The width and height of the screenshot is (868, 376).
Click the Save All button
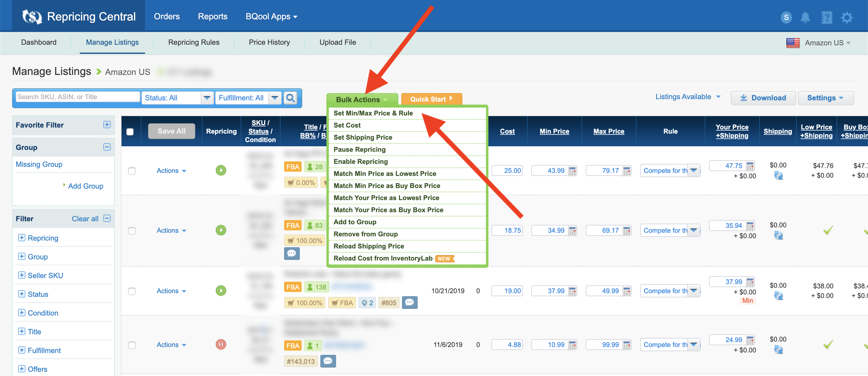pos(171,131)
